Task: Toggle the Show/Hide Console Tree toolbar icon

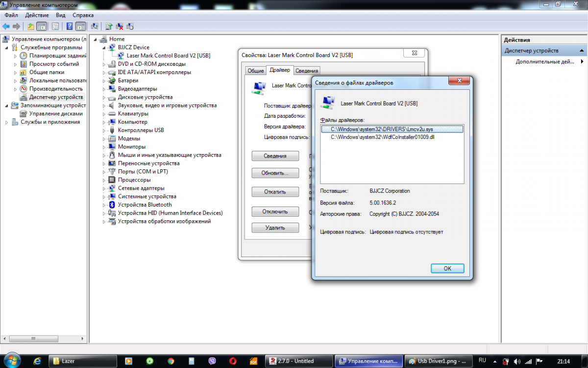Action: pos(42,26)
